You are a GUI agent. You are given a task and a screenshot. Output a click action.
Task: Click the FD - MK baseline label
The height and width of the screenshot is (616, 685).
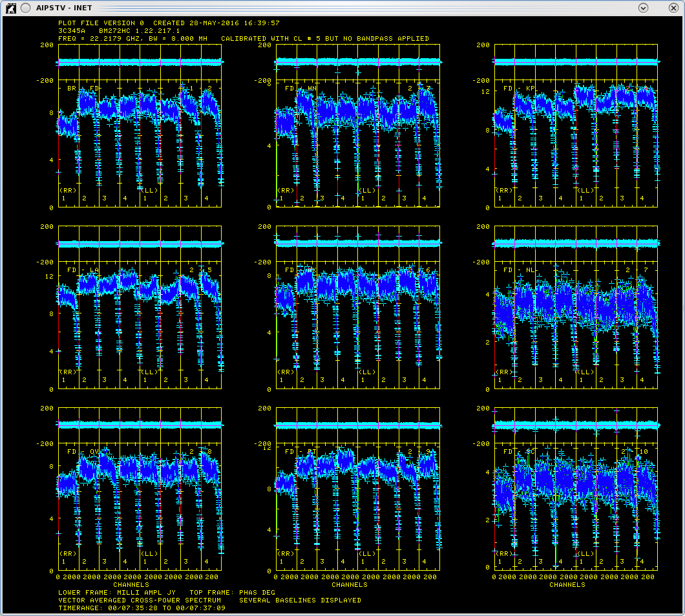(x=300, y=270)
